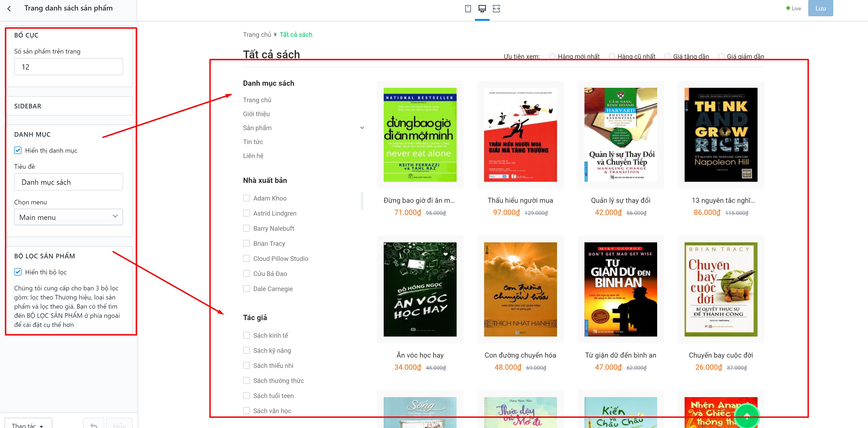Image resolution: width=868 pixels, height=428 pixels.
Task: Check the Brian Tracy publisher filter
Action: (x=247, y=243)
